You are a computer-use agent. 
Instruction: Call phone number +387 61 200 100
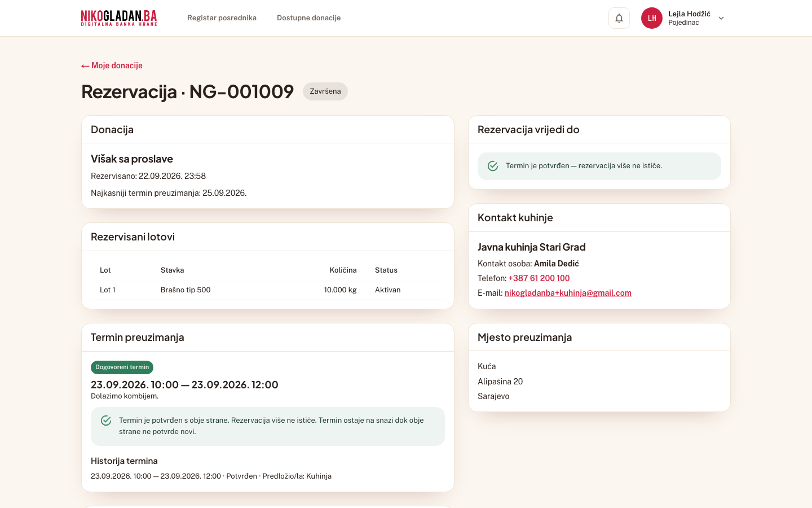[x=539, y=278]
